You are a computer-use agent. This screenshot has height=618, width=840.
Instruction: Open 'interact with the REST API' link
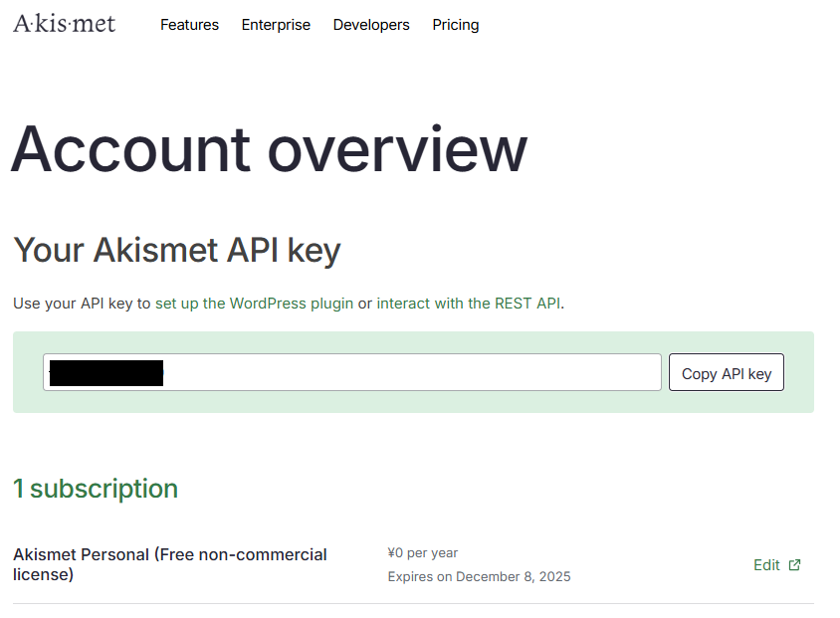[x=470, y=304]
